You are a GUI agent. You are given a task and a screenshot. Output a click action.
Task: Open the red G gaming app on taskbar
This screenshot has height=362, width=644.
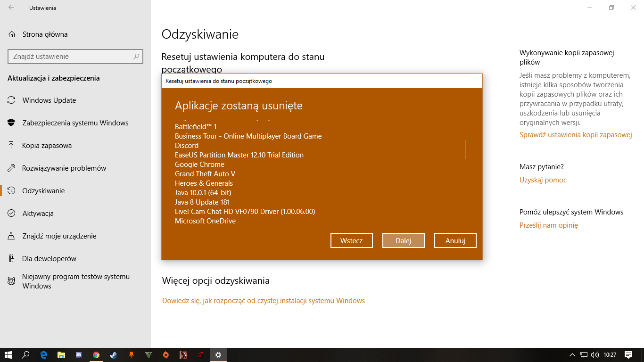[201, 355]
